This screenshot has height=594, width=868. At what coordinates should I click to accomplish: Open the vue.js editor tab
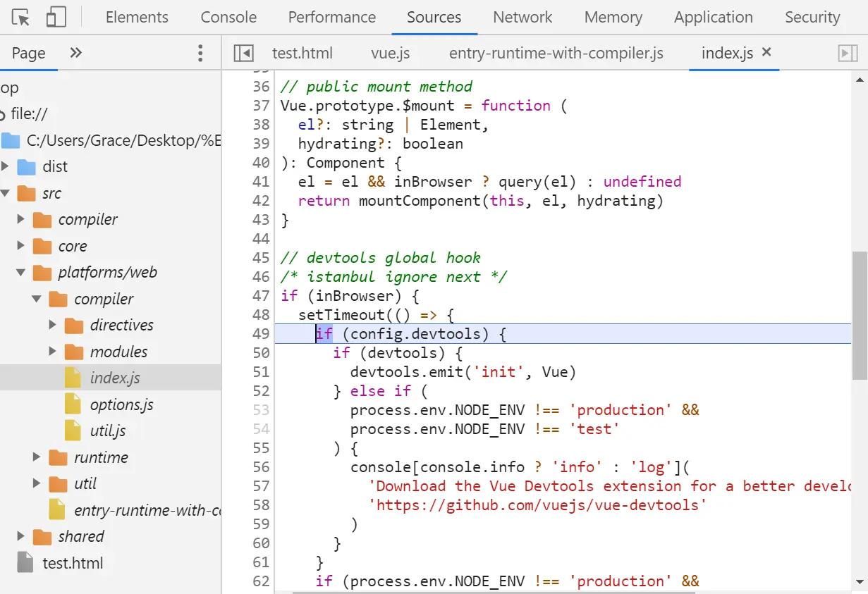pyautogui.click(x=390, y=53)
